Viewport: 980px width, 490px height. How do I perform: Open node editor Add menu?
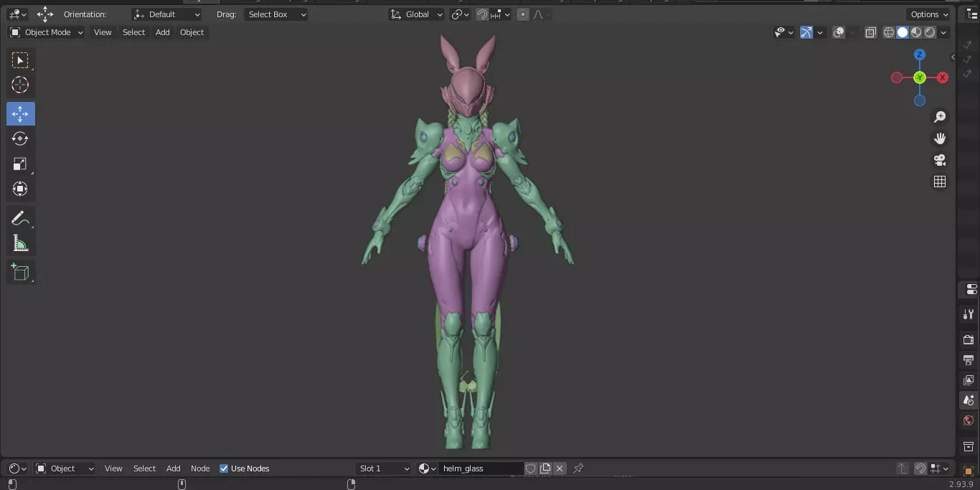[x=174, y=468]
